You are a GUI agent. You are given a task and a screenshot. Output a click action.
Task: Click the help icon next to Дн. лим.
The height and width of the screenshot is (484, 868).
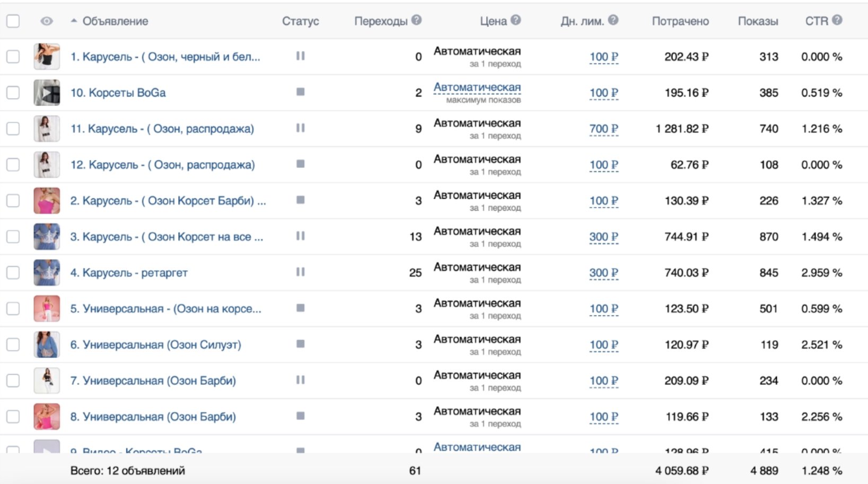click(613, 20)
